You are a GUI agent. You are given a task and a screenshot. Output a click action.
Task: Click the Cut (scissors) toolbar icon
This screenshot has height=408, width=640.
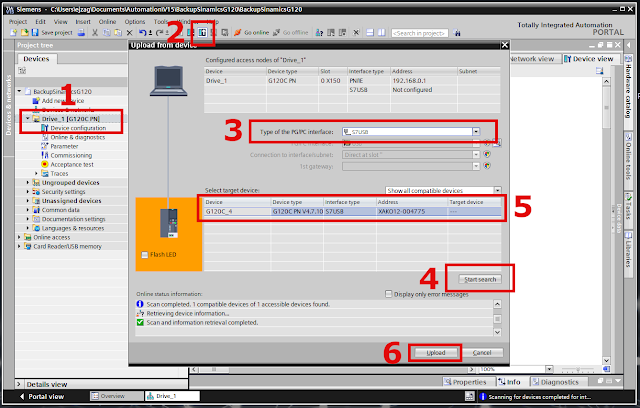pyautogui.click(x=95, y=32)
